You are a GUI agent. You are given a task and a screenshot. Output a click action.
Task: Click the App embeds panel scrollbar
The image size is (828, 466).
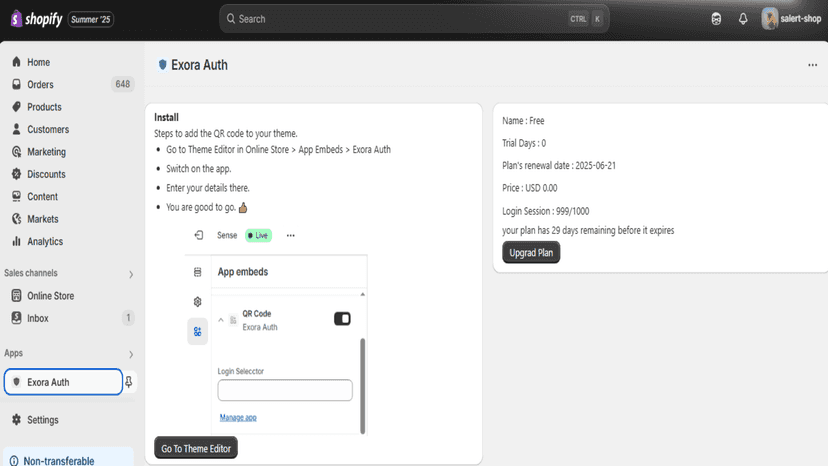(x=363, y=386)
